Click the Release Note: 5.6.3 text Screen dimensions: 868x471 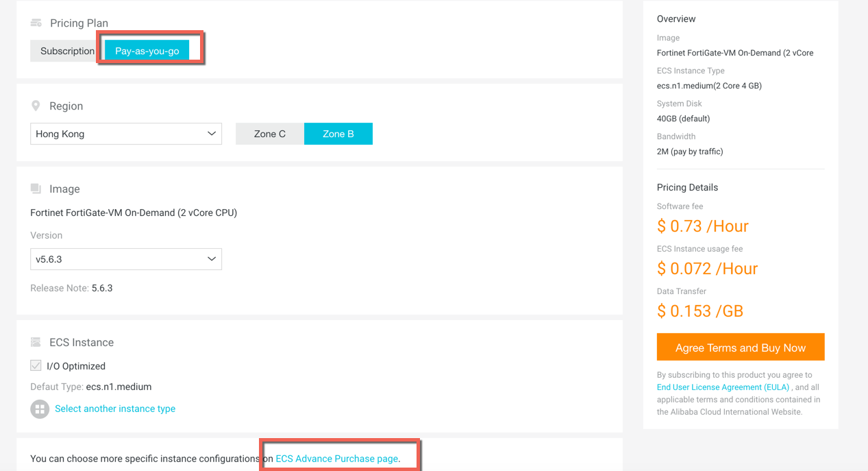point(71,288)
